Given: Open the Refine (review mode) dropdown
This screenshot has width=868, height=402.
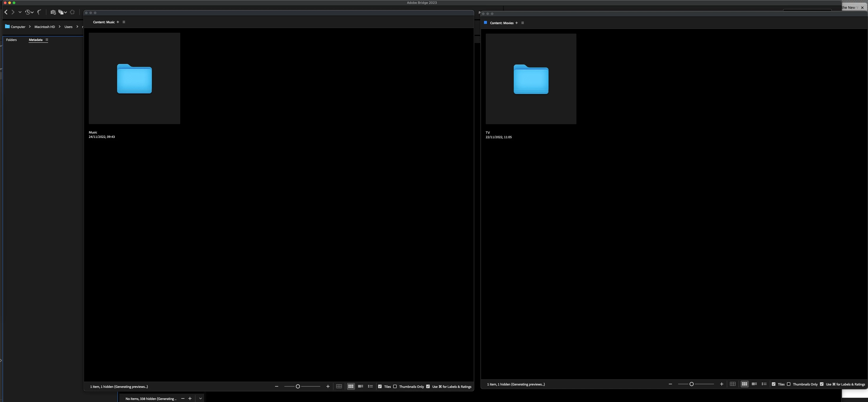Looking at the screenshot, I should click(x=62, y=12).
